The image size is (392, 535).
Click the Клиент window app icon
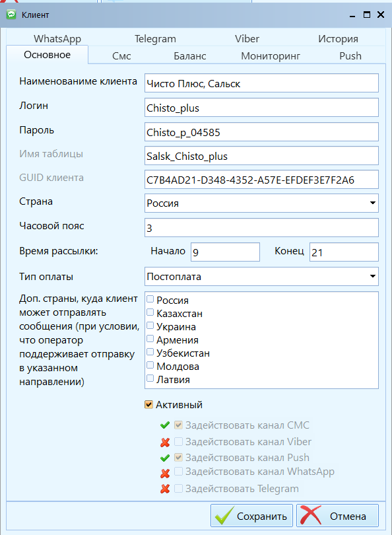click(x=11, y=15)
